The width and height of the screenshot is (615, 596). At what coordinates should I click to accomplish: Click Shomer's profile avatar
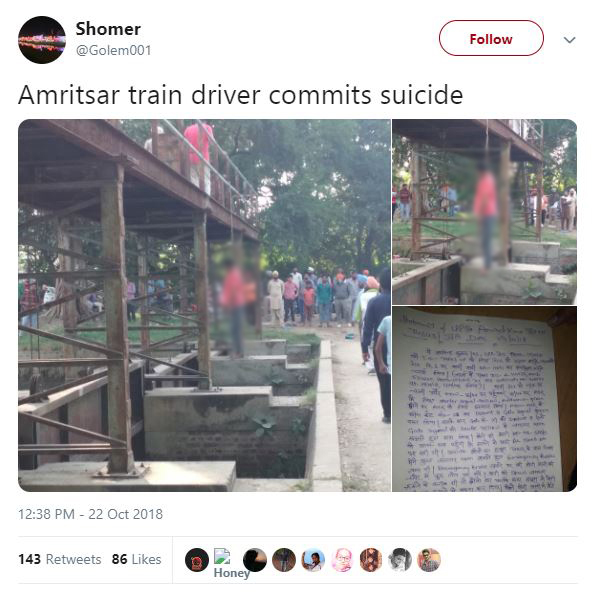pyautogui.click(x=42, y=40)
